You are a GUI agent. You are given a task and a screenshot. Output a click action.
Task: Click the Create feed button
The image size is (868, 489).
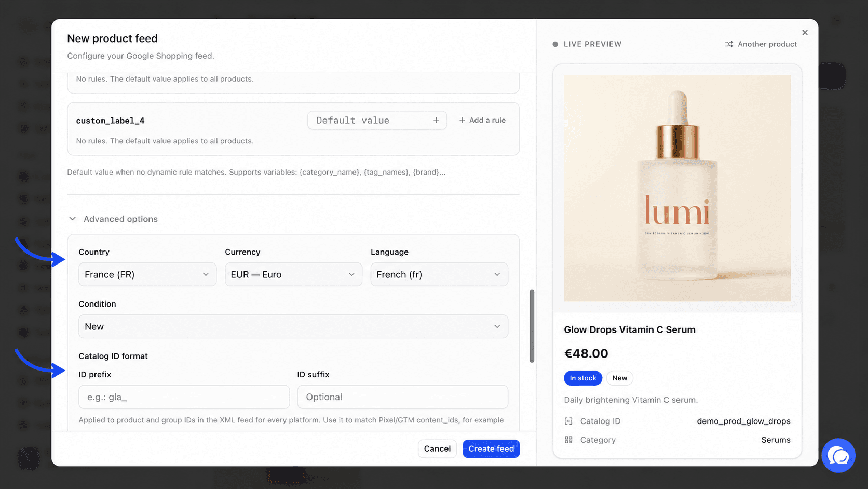click(491, 448)
